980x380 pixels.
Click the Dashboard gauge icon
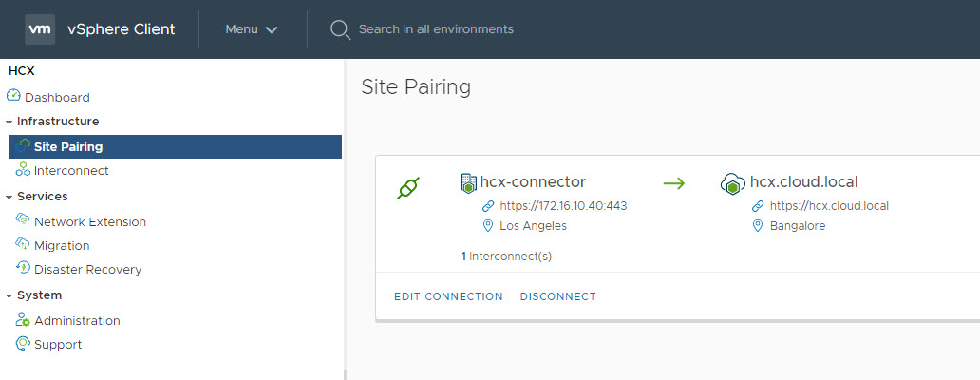(13, 96)
